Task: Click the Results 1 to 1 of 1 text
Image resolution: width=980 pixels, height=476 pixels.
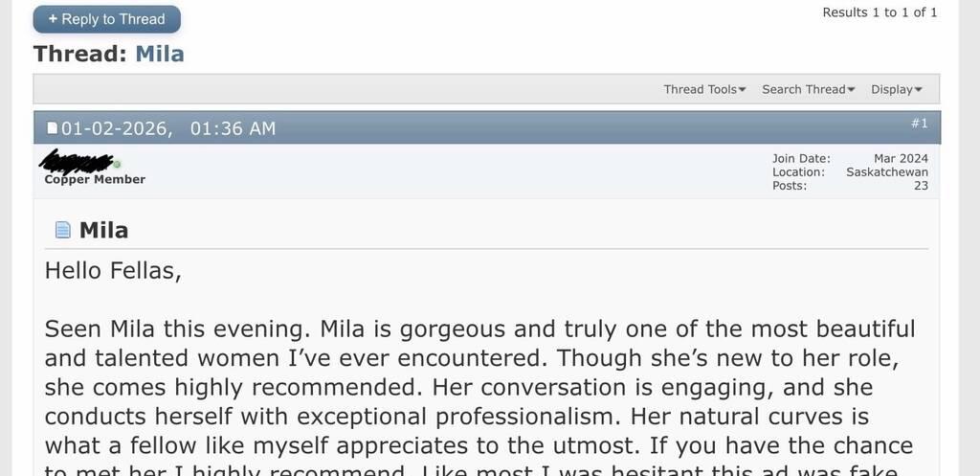Action: pyautogui.click(x=880, y=12)
